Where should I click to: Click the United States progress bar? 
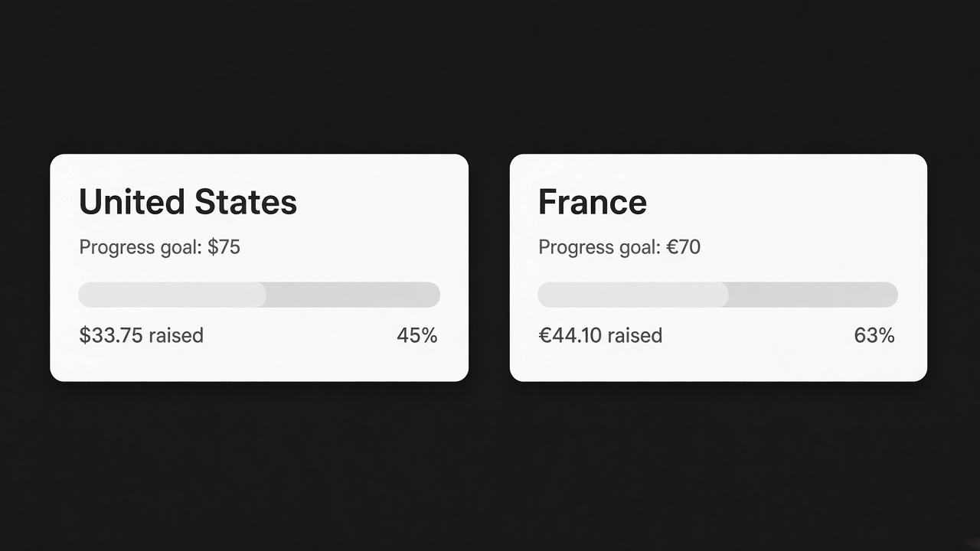tap(260, 295)
